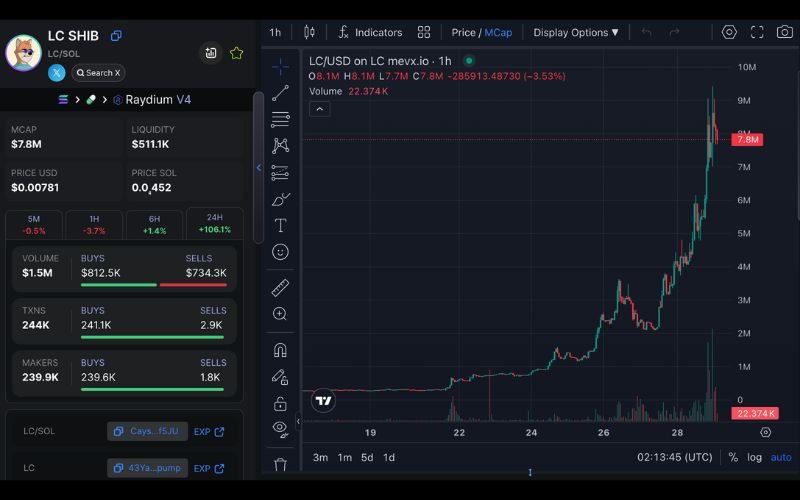
Task: Click the undo arrow in chart toolbar
Action: (x=646, y=33)
